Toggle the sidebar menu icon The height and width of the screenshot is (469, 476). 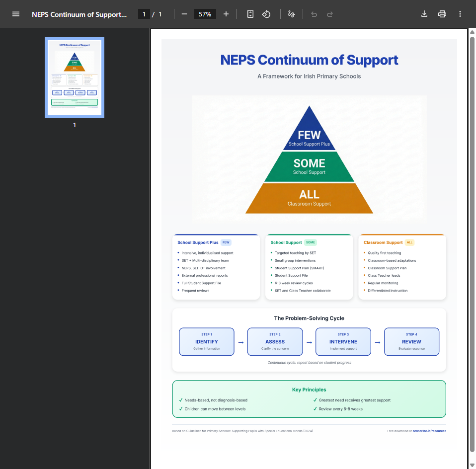pos(16,14)
